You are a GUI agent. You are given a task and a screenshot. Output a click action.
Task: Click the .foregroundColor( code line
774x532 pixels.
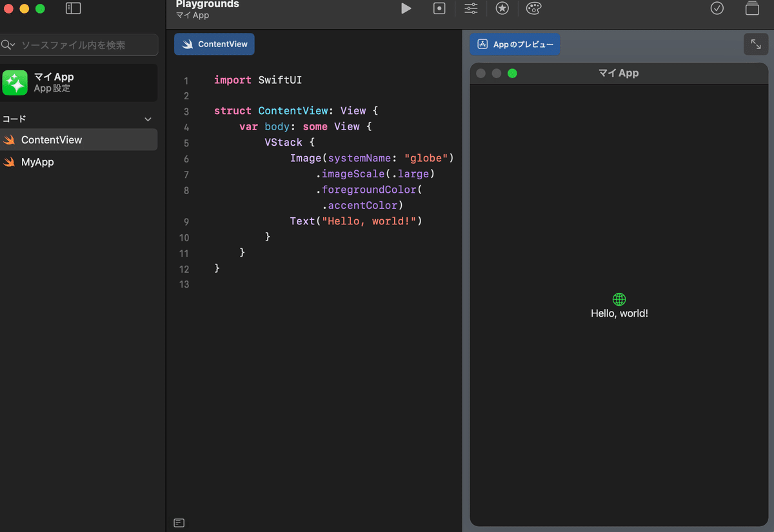369,190
